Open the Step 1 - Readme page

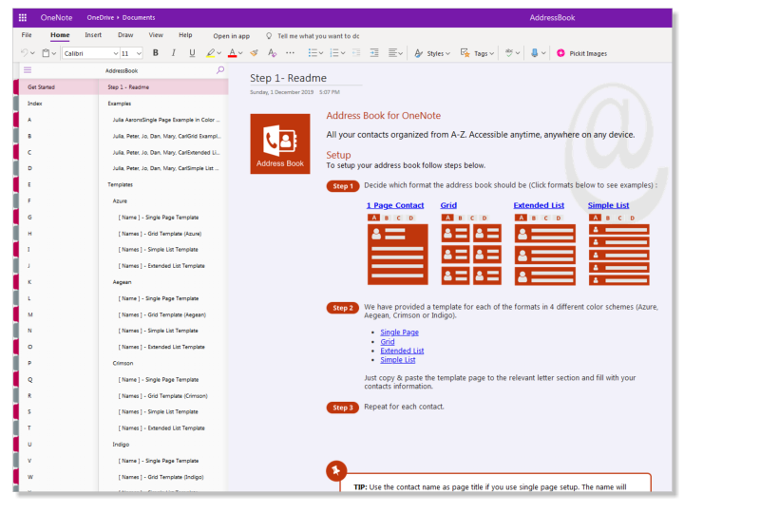click(x=163, y=87)
